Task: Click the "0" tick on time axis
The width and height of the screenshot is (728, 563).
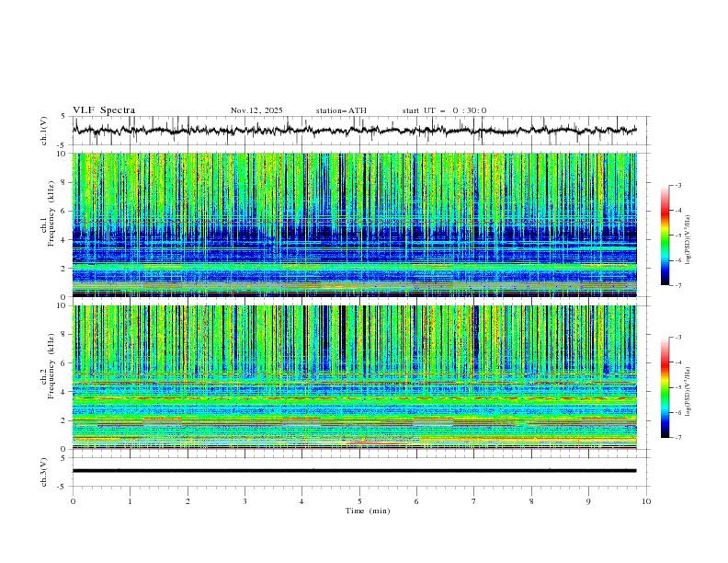Action: coord(73,501)
